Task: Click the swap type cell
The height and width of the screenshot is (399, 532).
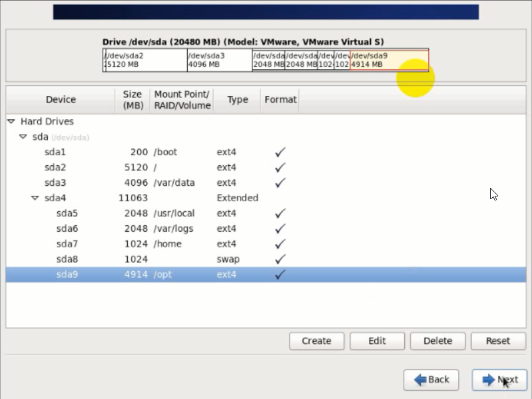Action: pos(228,259)
